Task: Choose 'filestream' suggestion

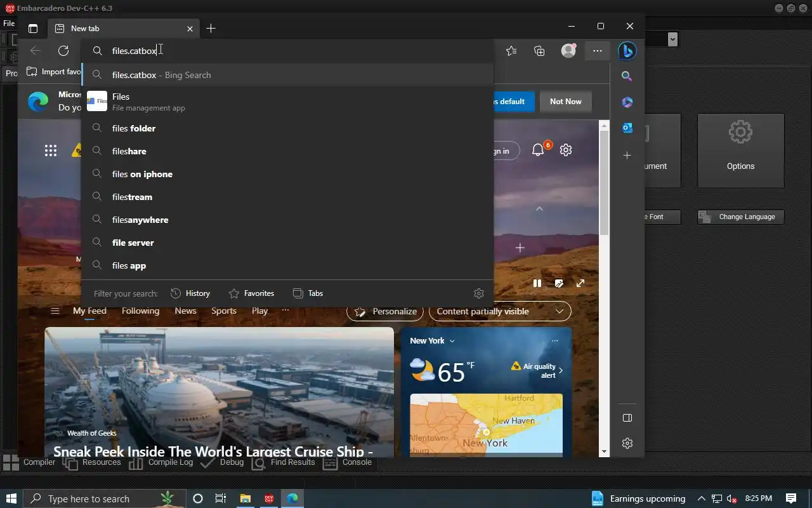Action: pyautogui.click(x=287, y=197)
